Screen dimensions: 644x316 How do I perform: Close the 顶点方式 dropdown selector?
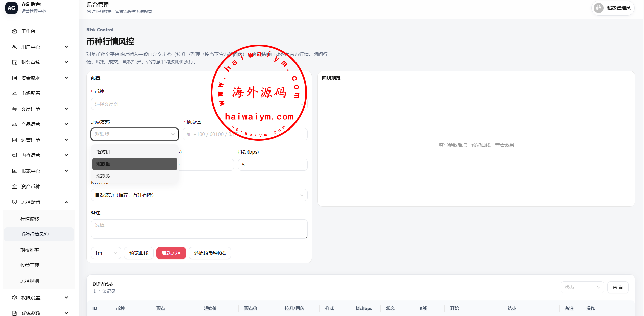[135, 134]
